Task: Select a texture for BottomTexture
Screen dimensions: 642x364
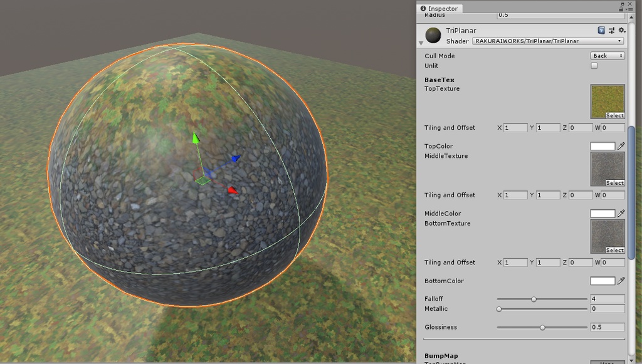Action: coord(615,251)
